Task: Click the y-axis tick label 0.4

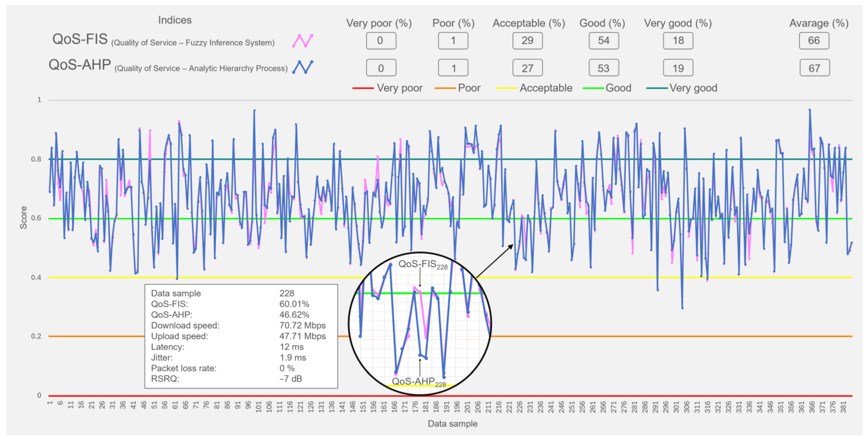Action: [x=36, y=277]
